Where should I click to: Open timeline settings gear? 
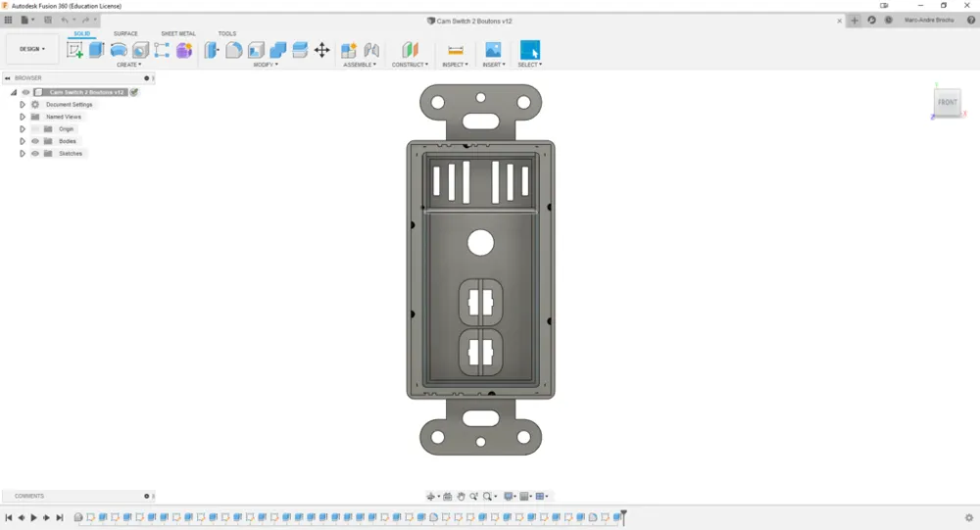pos(969,517)
